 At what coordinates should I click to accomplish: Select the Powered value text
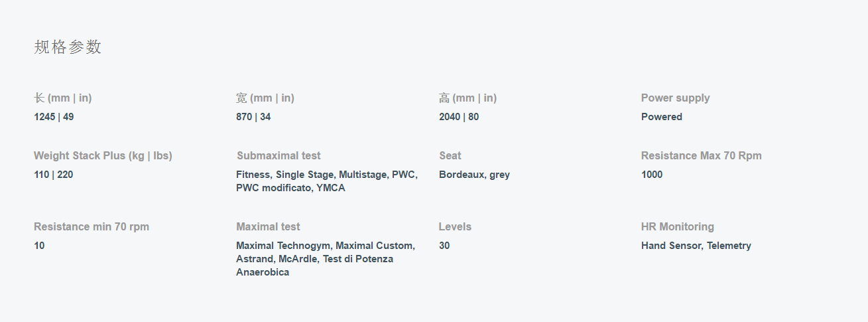point(662,117)
